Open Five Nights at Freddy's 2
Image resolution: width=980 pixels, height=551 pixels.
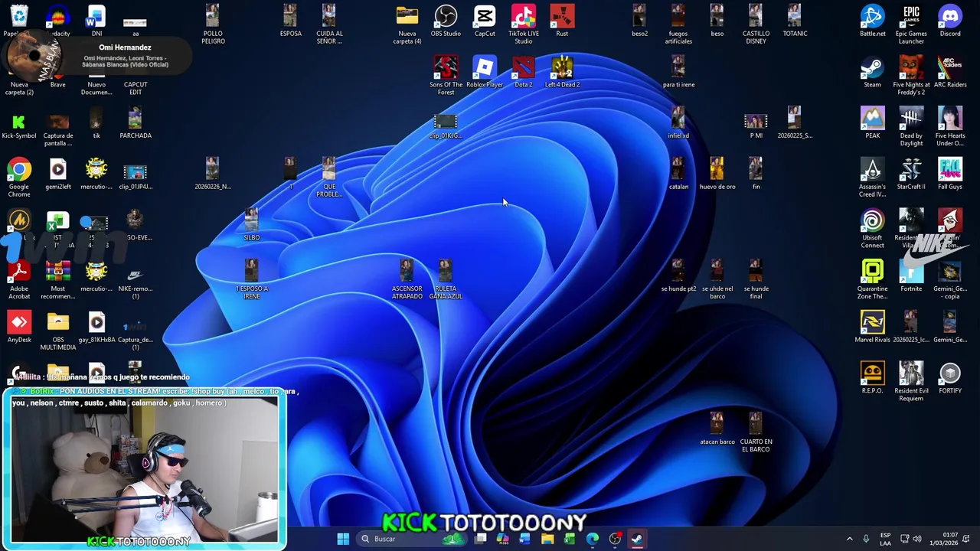(911, 76)
